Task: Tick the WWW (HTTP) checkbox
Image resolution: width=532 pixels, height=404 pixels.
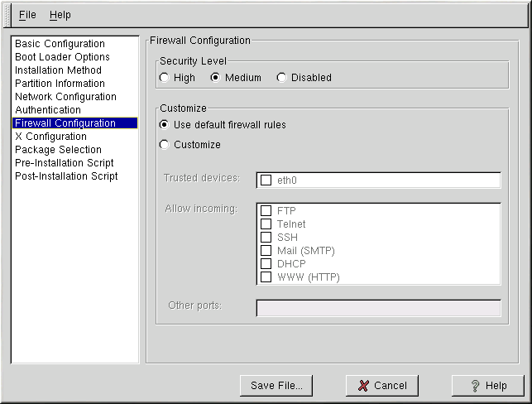Action: 266,277
